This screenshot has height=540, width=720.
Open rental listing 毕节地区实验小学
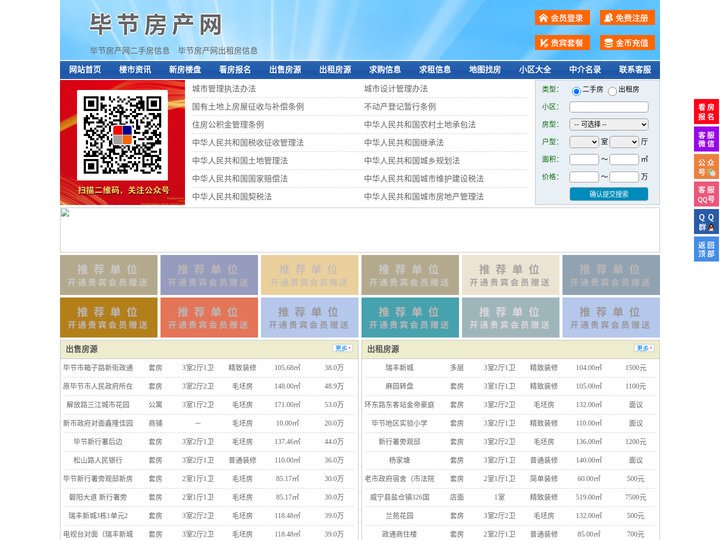point(399,423)
